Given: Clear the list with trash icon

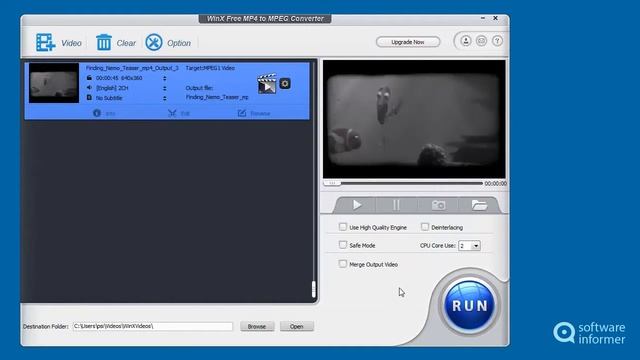Looking at the screenshot, I should tap(104, 42).
